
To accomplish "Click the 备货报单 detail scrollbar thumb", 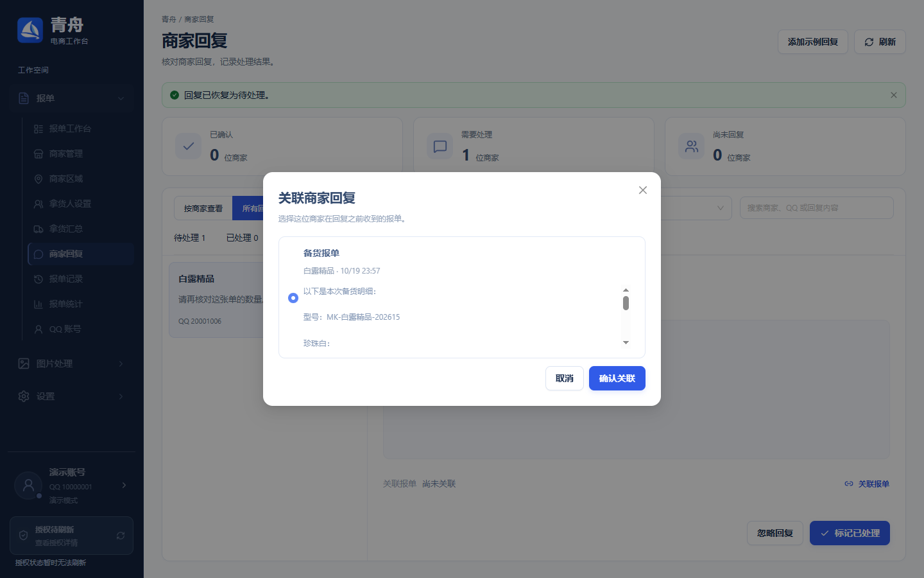I will (x=626, y=303).
